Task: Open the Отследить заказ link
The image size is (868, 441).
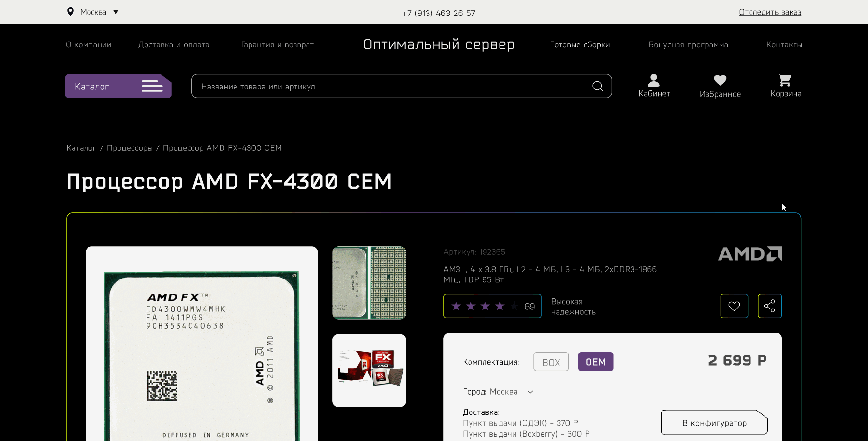Action: (770, 12)
